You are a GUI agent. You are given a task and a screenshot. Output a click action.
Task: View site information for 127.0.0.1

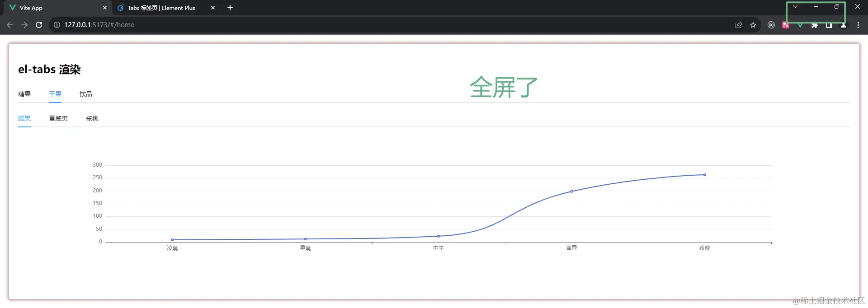click(x=57, y=25)
